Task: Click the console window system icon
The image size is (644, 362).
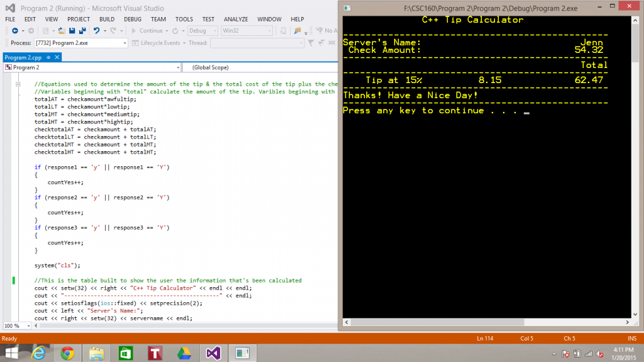Action: (x=347, y=8)
